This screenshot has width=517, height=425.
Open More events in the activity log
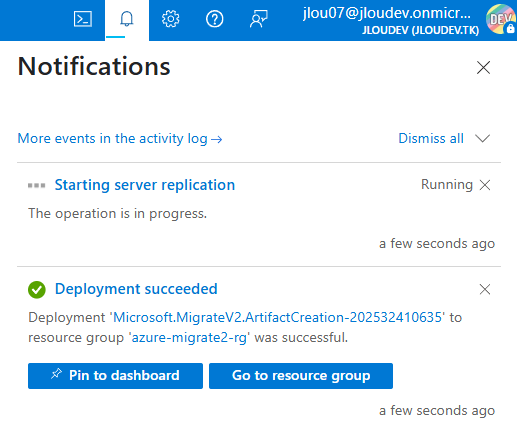tap(120, 138)
